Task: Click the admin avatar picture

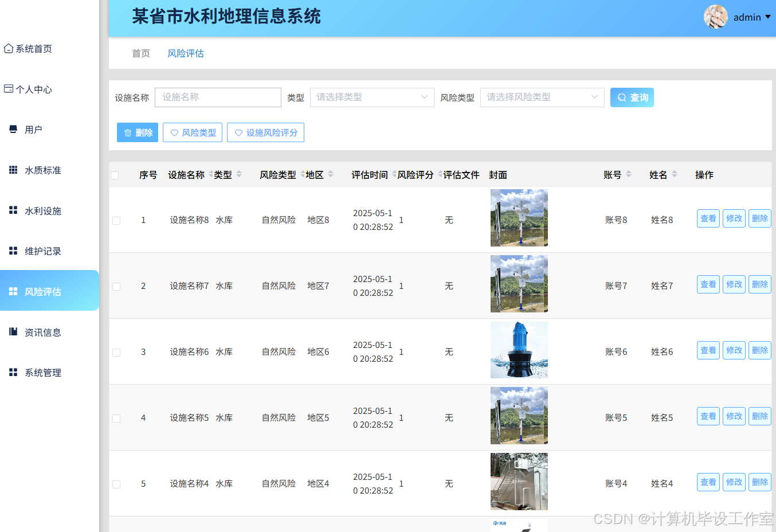Action: click(x=716, y=17)
